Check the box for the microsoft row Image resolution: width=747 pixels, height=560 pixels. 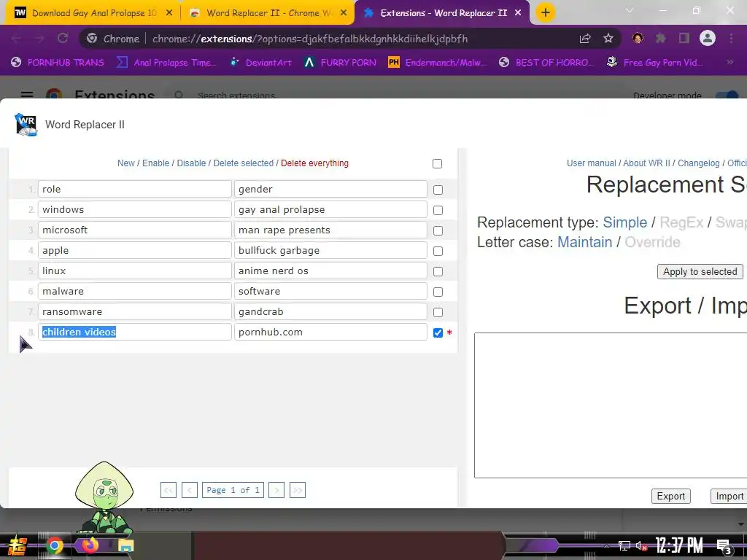pyautogui.click(x=438, y=231)
